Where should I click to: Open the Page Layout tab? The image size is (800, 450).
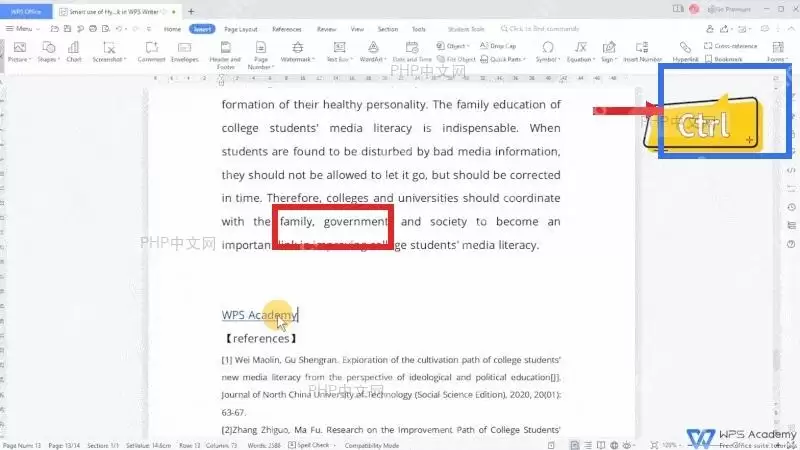tap(241, 29)
